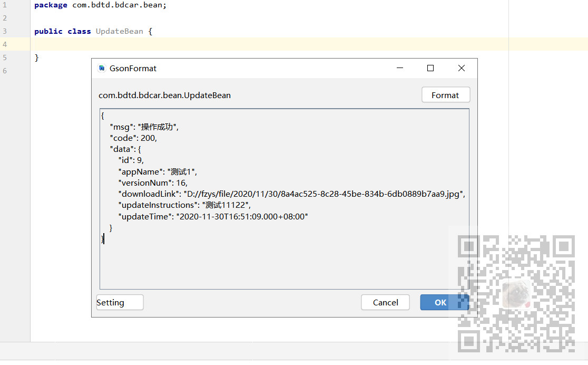Click line number 3 in the gutter

(x=5, y=31)
